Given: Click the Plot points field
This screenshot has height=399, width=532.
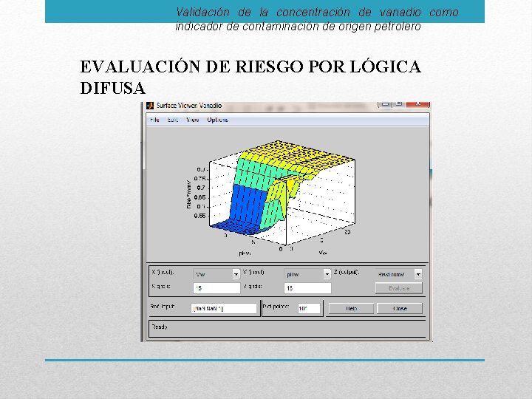Looking at the screenshot, I should point(309,308).
